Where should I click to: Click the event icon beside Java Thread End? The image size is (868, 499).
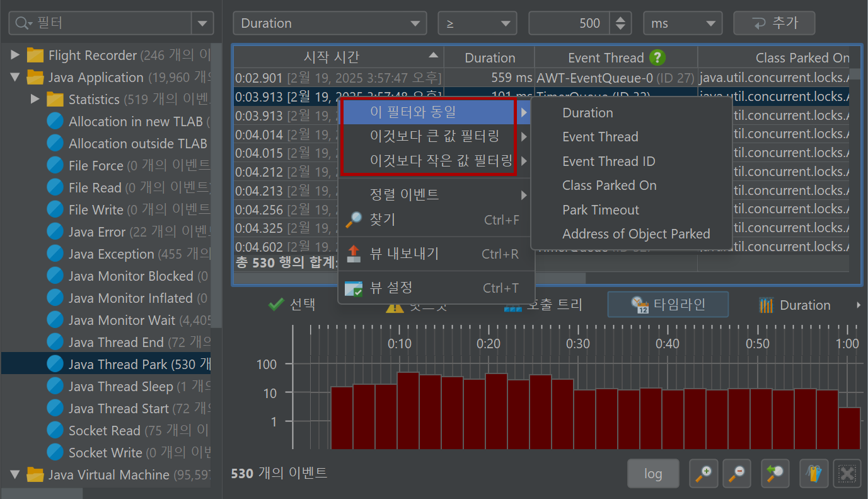pyautogui.click(x=55, y=343)
